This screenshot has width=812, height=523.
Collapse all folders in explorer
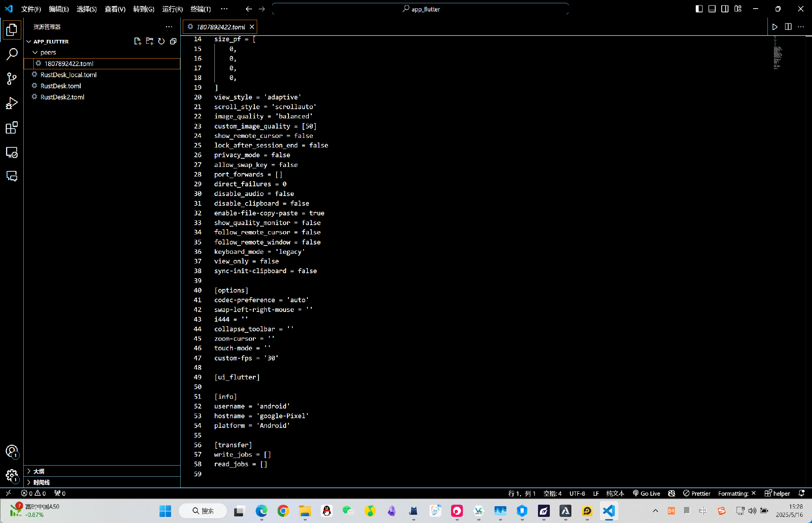[x=173, y=42]
